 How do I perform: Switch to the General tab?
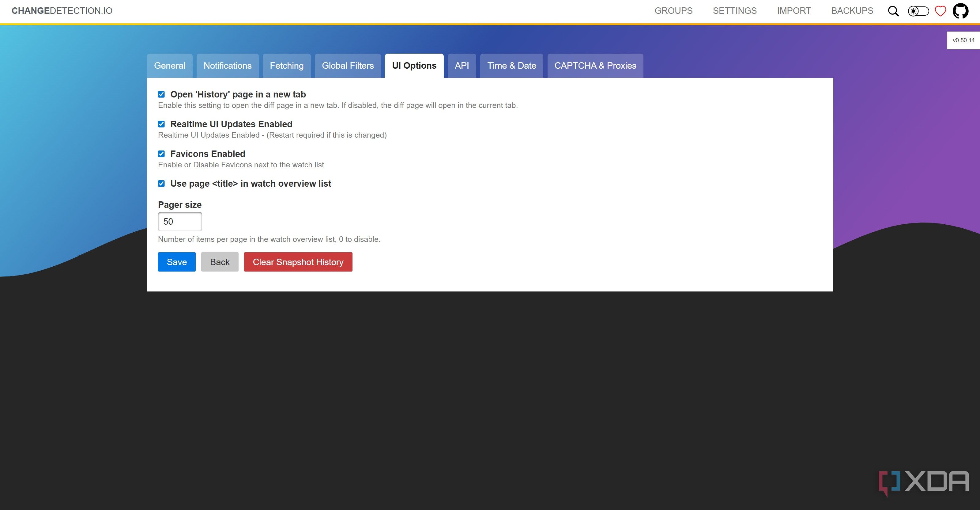(x=170, y=66)
